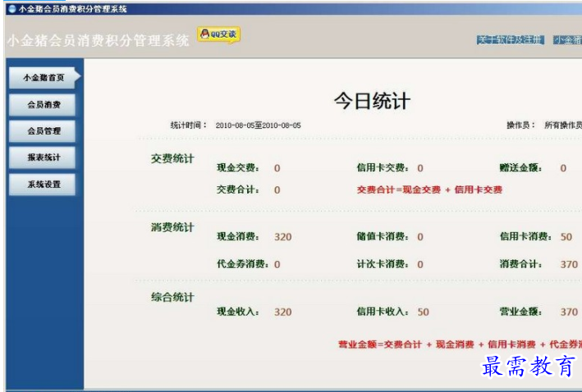Click the 关于软件及注册 link
This screenshot has height=392, width=582.
pyautogui.click(x=511, y=39)
